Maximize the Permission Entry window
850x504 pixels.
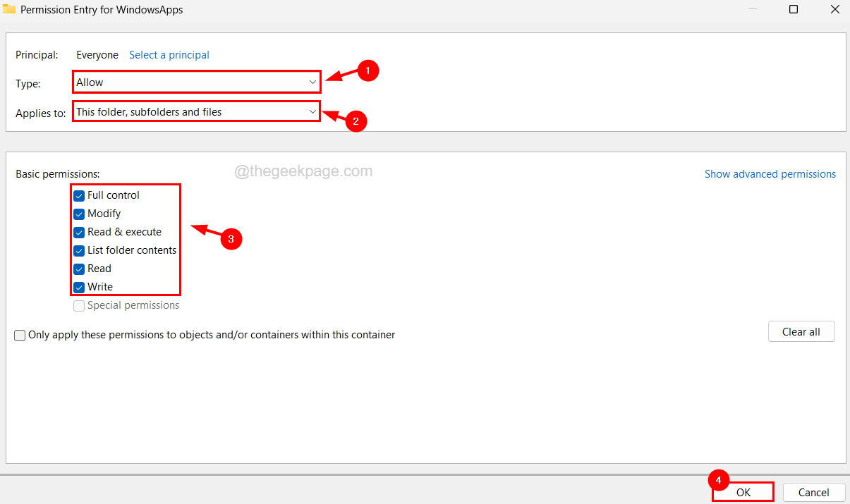(x=794, y=10)
